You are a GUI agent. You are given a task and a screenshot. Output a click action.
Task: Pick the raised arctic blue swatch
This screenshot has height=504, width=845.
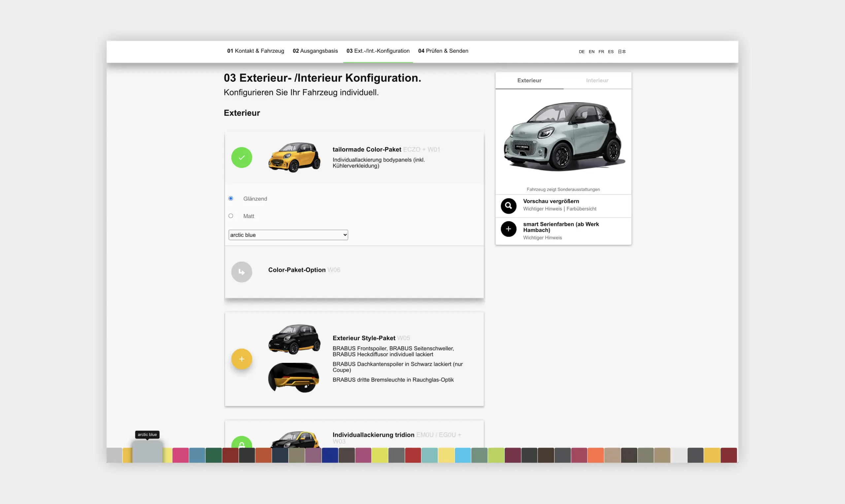tap(147, 452)
